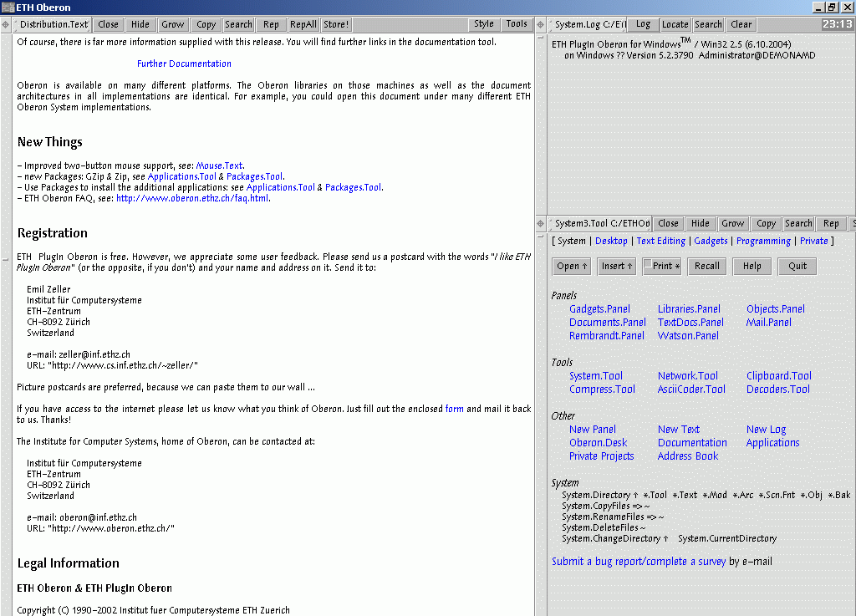This screenshot has height=616, width=856.
Task: Click the Rep button in Distribution.Text
Action: 272,24
